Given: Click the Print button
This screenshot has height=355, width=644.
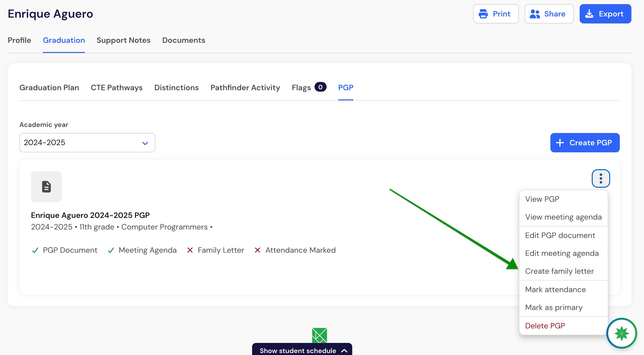Looking at the screenshot, I should (495, 14).
